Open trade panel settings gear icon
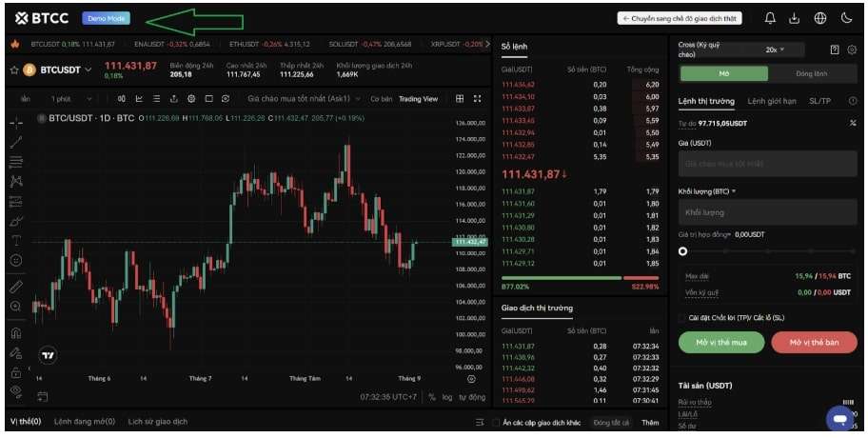This screenshot has height=438, width=868. [x=852, y=49]
